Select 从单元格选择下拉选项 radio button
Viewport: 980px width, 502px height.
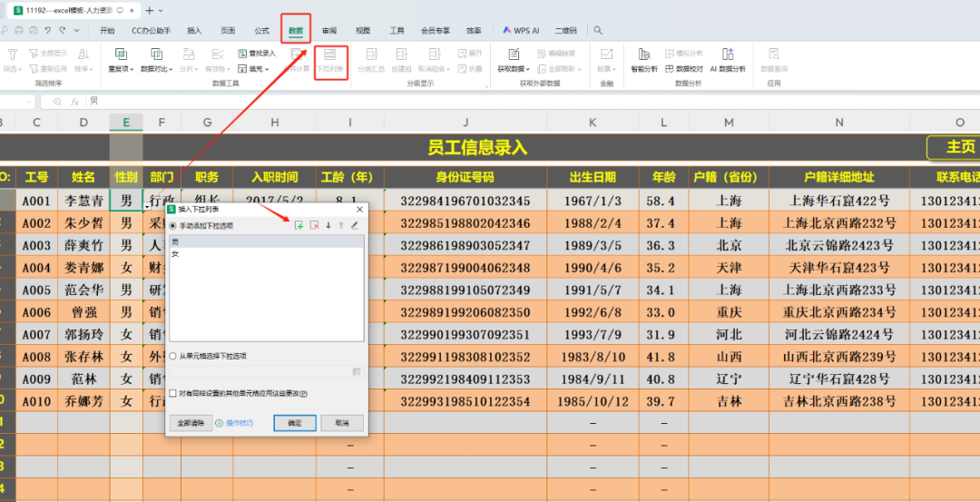coord(173,356)
